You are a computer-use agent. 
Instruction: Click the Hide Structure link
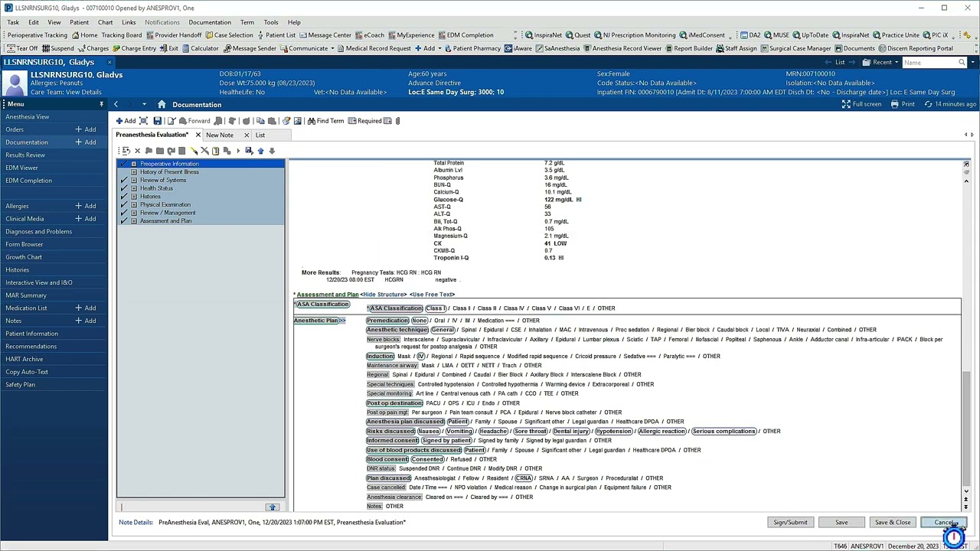pos(384,295)
